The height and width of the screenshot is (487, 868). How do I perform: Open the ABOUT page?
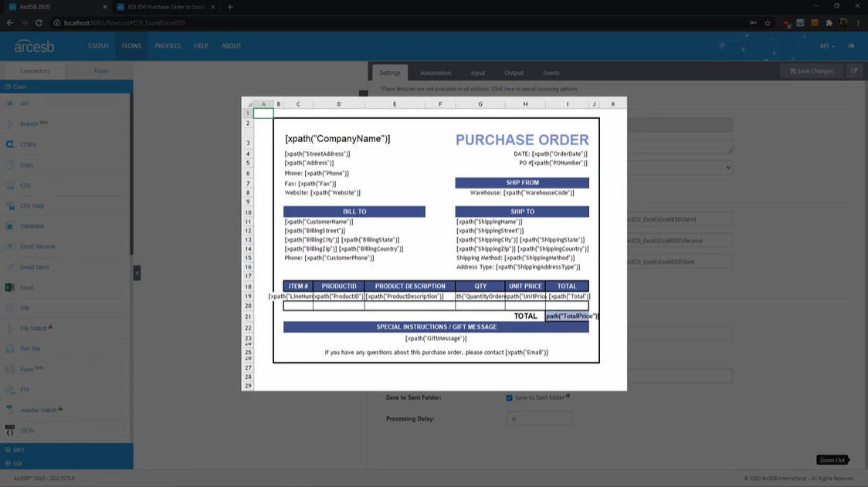click(232, 46)
